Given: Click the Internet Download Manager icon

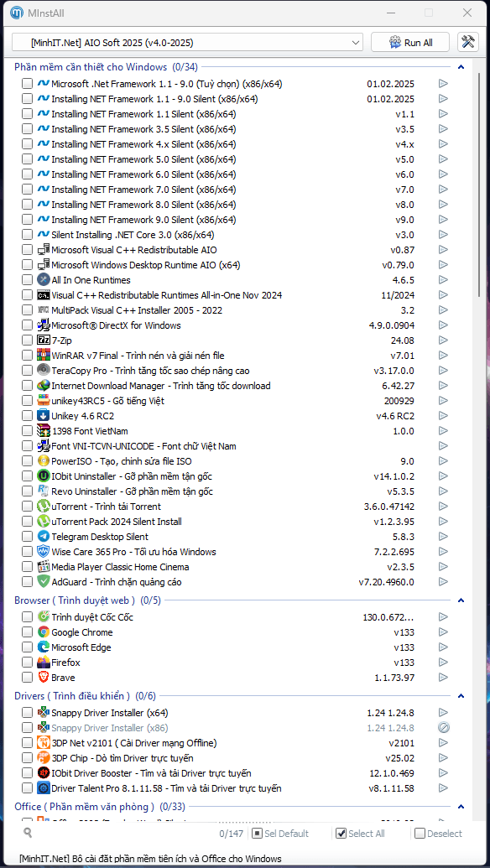Looking at the screenshot, I should 44,386.
